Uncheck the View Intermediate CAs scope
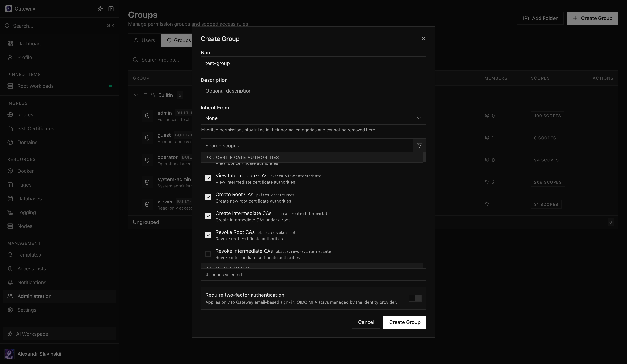 pyautogui.click(x=208, y=178)
